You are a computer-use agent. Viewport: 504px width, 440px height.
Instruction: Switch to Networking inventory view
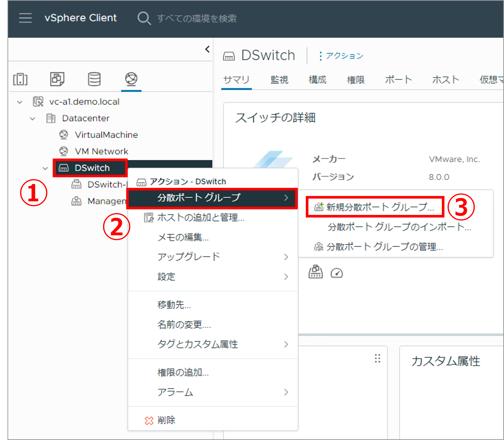point(131,79)
